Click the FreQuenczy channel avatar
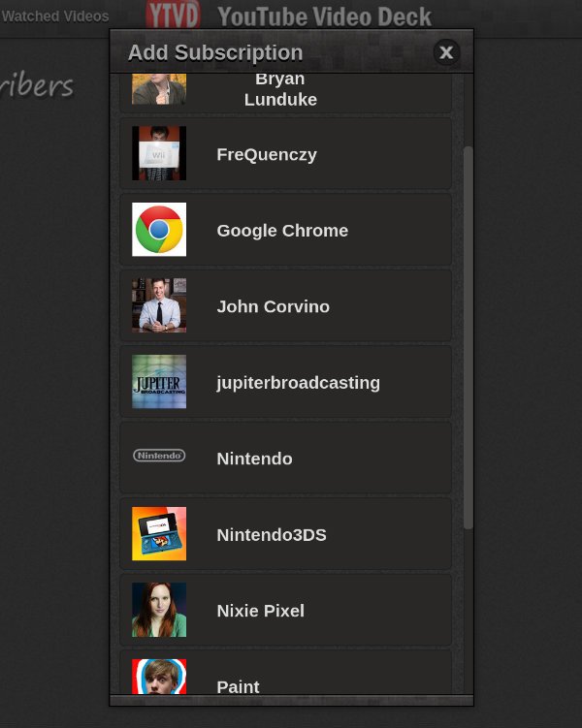The width and height of the screenshot is (582, 728). 159,153
